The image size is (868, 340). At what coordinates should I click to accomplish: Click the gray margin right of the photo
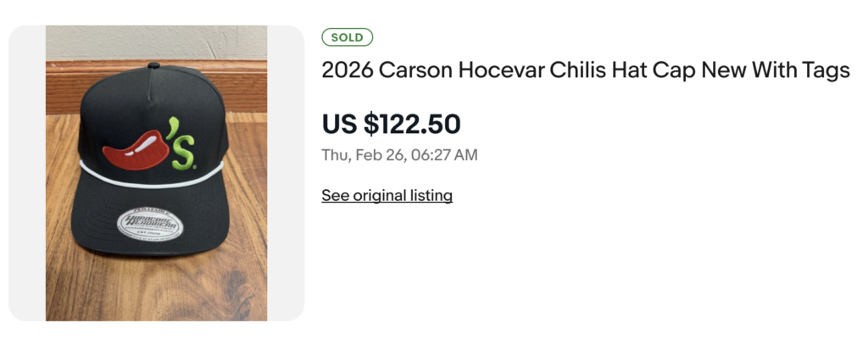(x=286, y=173)
